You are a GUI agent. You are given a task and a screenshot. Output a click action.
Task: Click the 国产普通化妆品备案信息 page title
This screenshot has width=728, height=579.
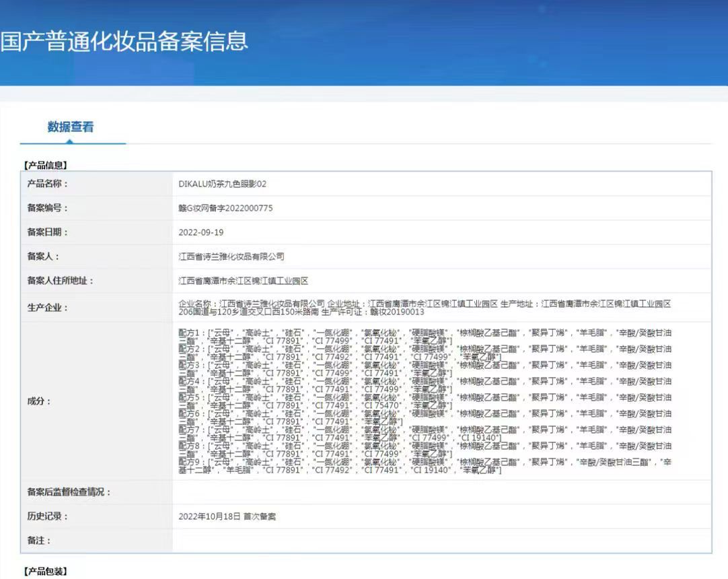(124, 41)
